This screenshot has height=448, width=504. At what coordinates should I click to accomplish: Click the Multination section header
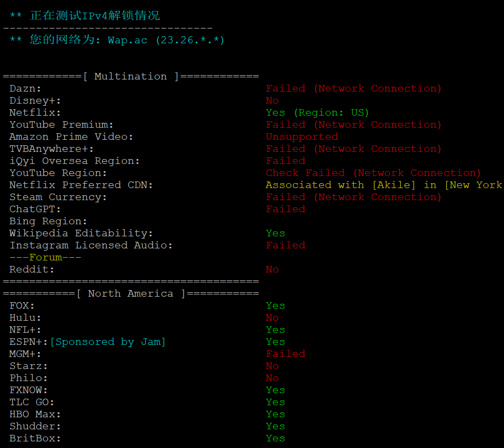click(x=130, y=76)
